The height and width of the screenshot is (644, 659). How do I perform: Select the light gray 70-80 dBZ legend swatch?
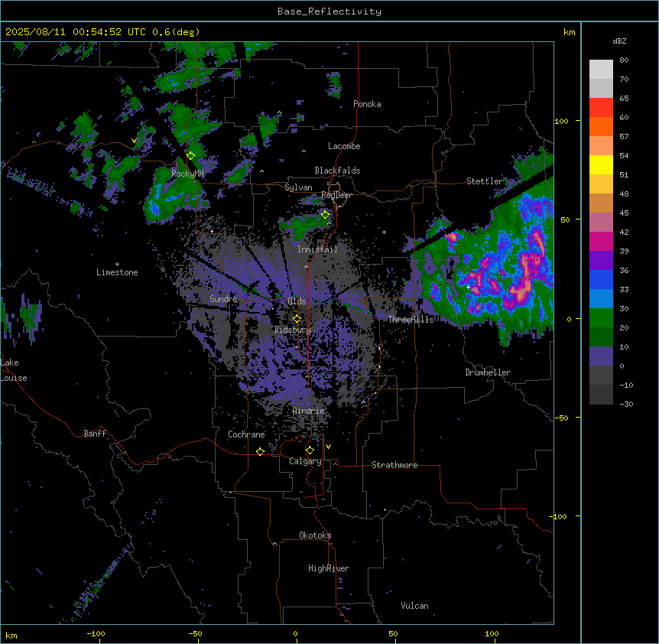[x=601, y=70]
